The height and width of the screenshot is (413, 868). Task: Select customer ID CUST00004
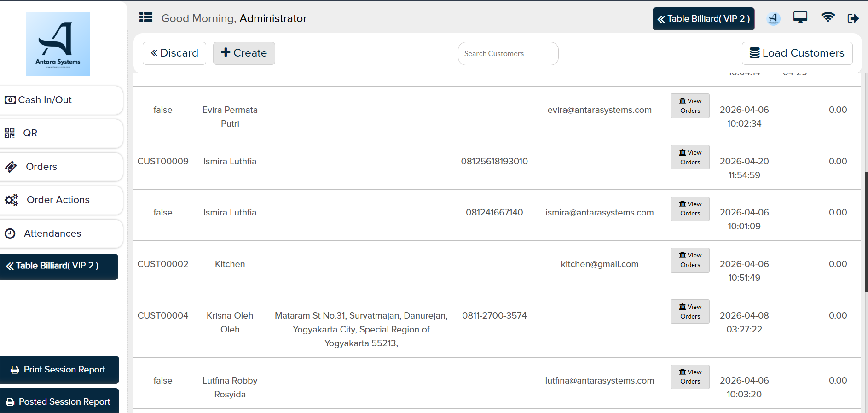(163, 316)
